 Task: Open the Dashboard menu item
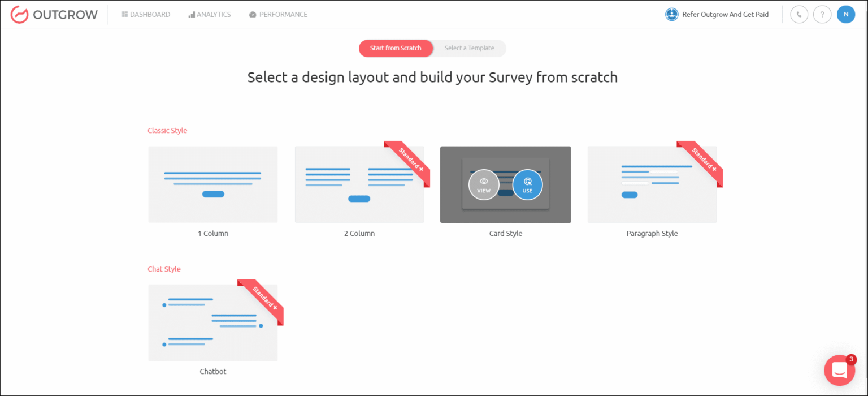pos(146,14)
